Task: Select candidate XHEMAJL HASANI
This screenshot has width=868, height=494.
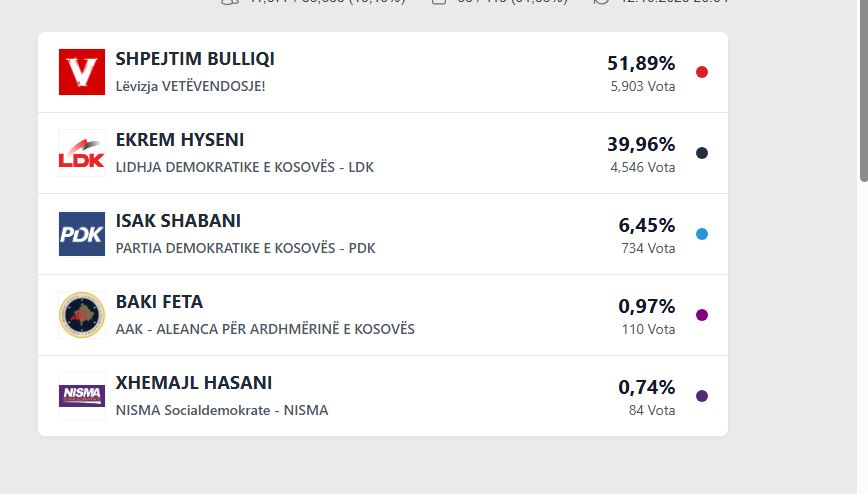Action: 194,383
